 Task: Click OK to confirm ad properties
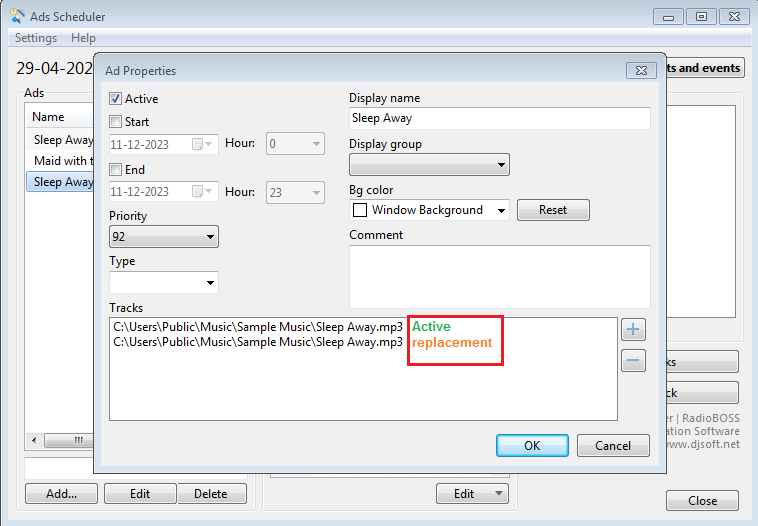click(x=532, y=446)
